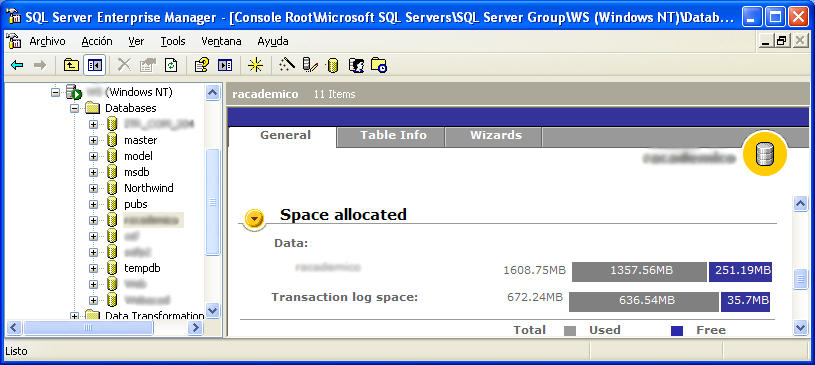Go back with the blue arrow
815x365 pixels.
coord(17,65)
